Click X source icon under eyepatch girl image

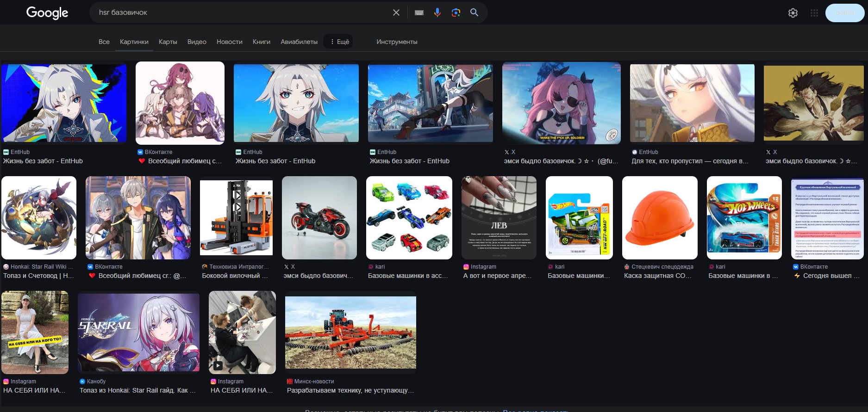pos(507,152)
